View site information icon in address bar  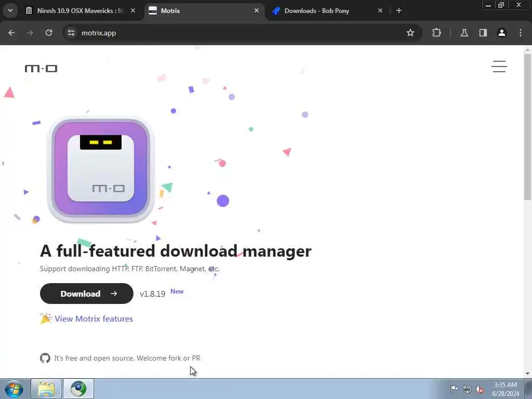[71, 33]
